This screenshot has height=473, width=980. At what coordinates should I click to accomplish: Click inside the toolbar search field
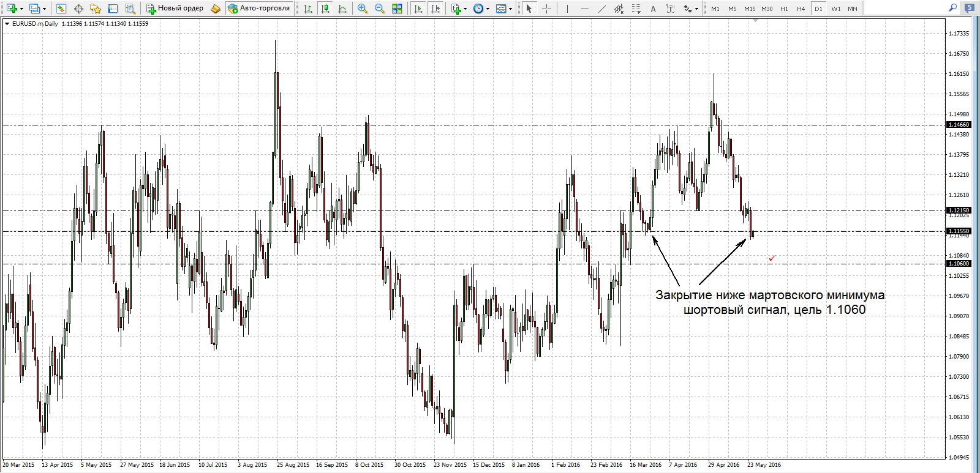(x=907, y=8)
